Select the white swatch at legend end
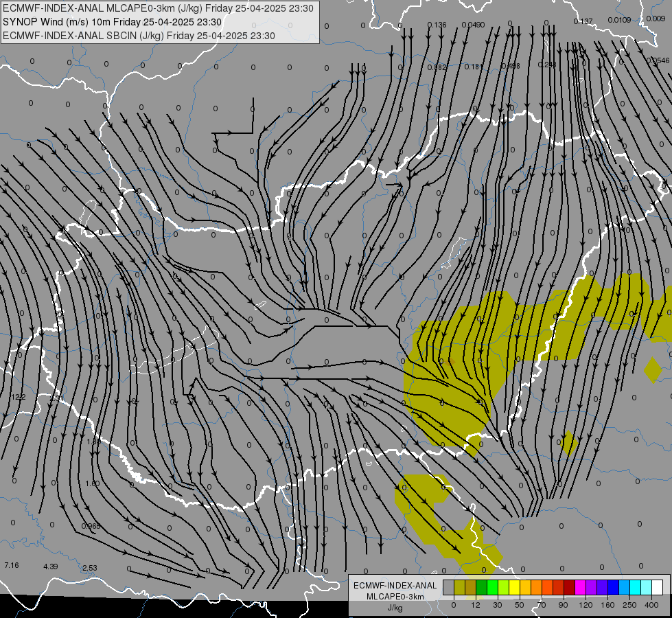 (x=658, y=587)
